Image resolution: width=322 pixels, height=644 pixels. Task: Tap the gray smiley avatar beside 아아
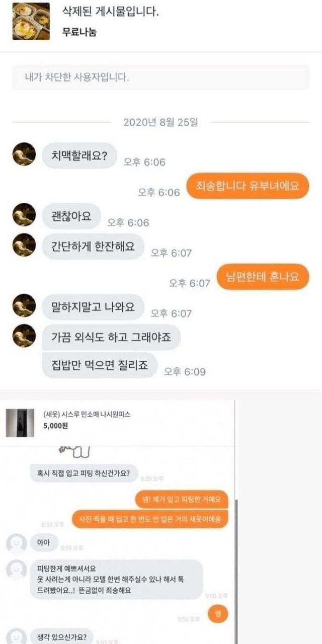[x=16, y=544]
